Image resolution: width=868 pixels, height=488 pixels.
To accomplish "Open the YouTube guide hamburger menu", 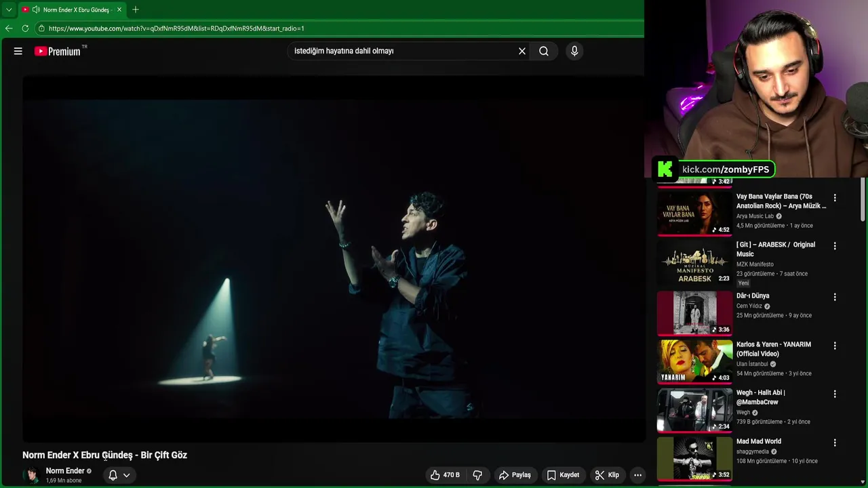I will (x=18, y=51).
